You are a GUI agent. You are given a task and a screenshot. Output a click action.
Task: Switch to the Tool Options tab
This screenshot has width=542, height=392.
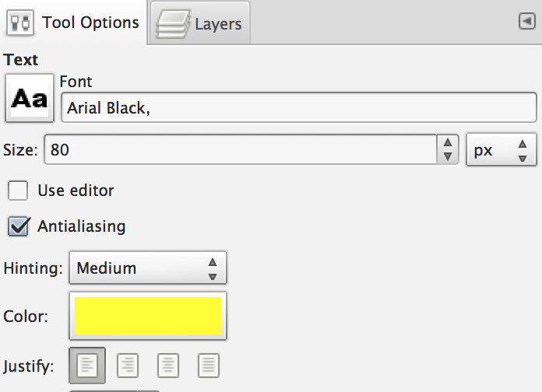coord(73,23)
